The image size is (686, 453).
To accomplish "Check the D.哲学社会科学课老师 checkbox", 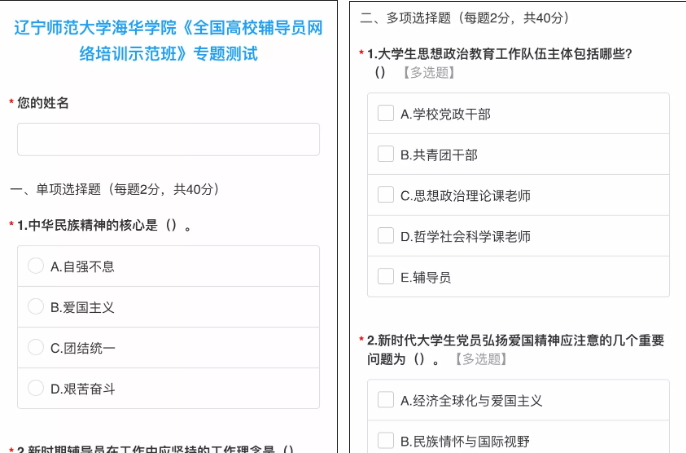I will click(x=385, y=236).
